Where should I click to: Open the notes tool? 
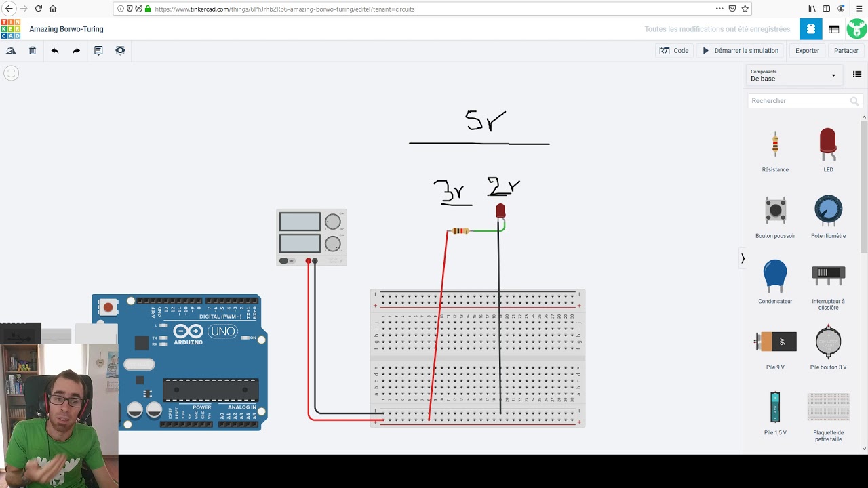(x=98, y=51)
